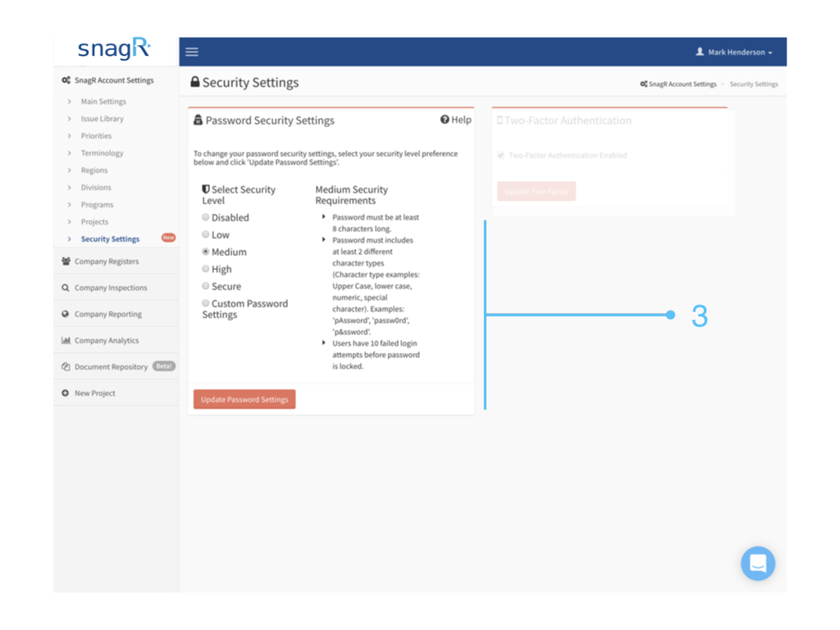
Task: Click the Company Reporting globe icon
Action: 66,314
